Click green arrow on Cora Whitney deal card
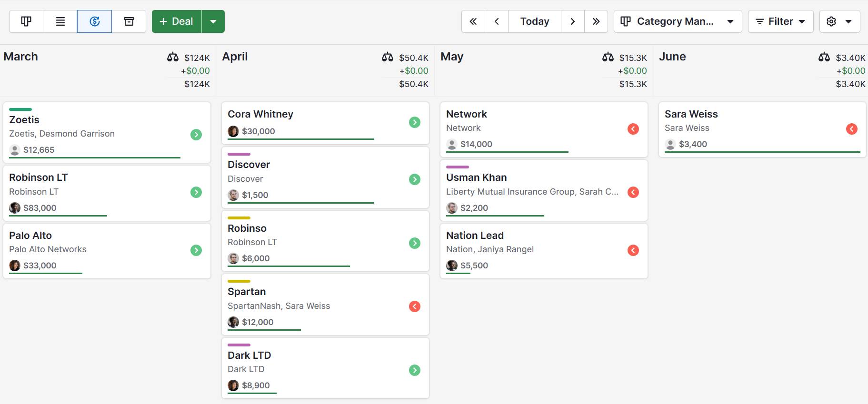This screenshot has height=404, width=868. coord(415,122)
